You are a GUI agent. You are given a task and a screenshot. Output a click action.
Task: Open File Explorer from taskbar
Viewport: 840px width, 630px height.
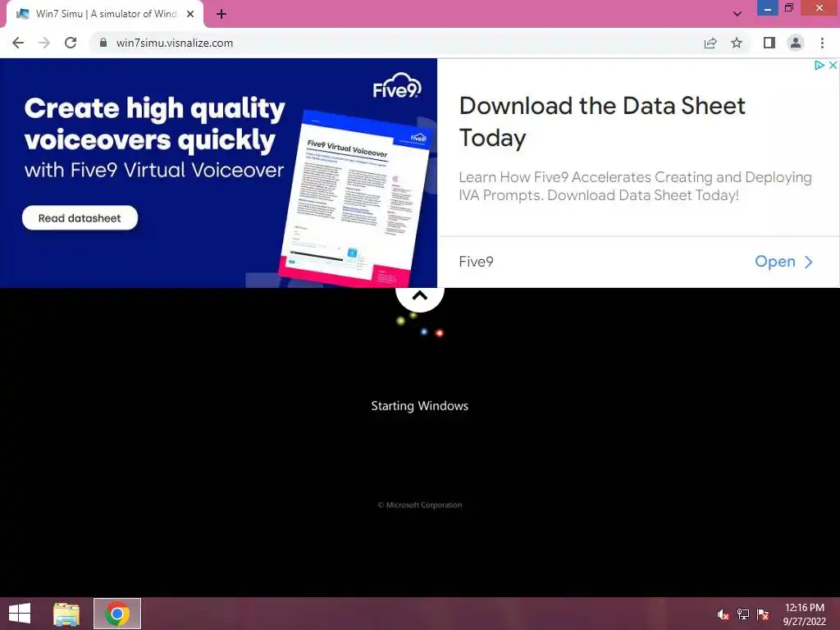point(66,614)
